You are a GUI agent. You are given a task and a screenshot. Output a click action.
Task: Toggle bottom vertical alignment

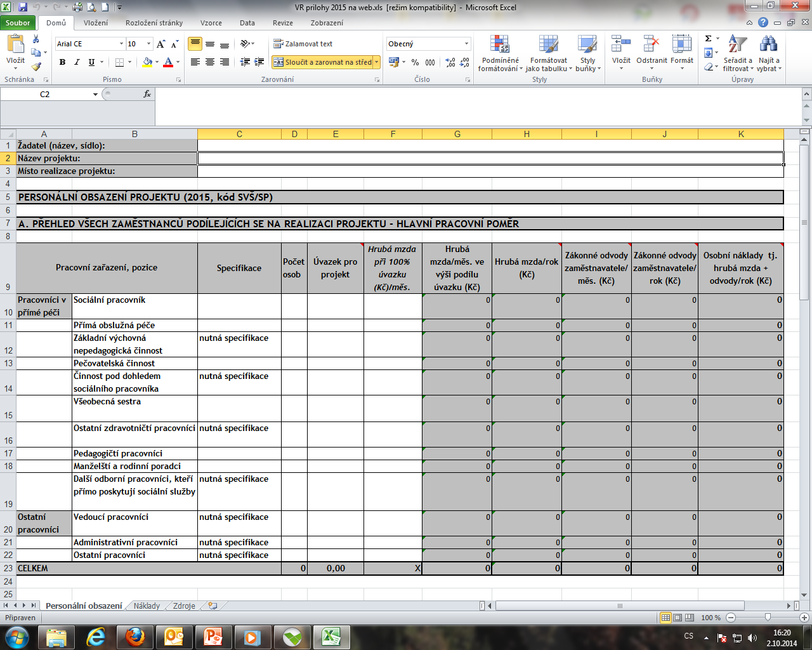[225, 44]
